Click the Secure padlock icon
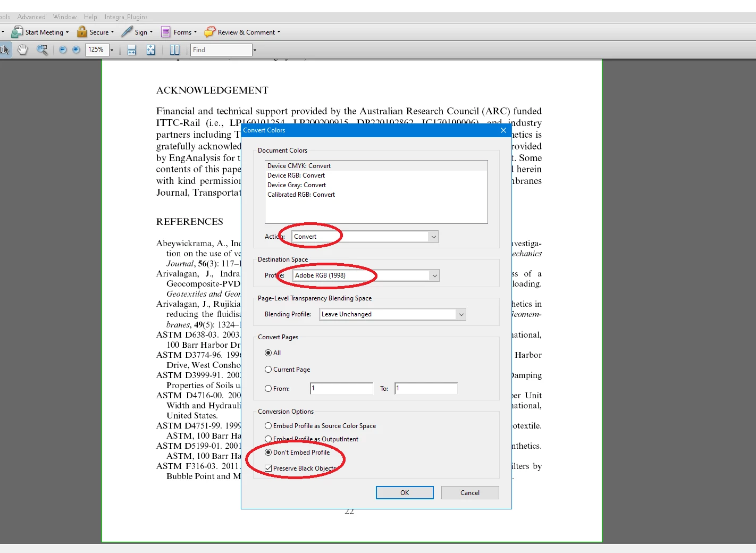 point(82,32)
